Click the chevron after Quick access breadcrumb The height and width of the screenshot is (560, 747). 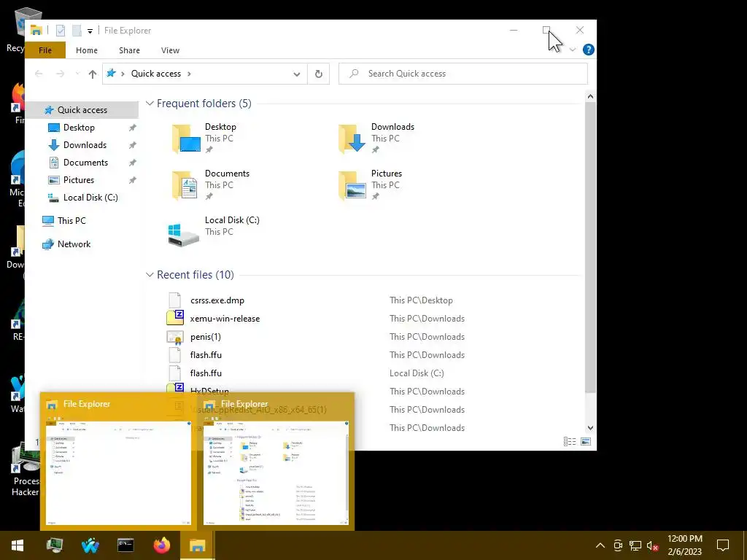189,74
